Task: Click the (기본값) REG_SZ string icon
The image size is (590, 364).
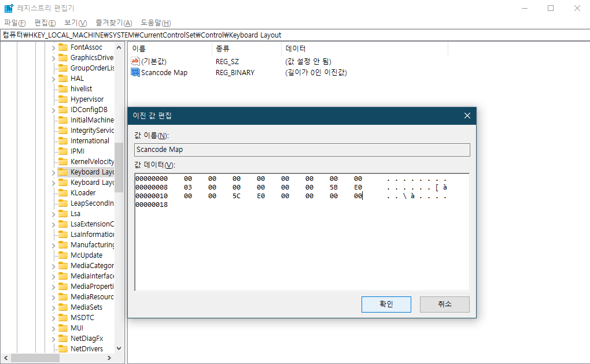Action: 135,62
